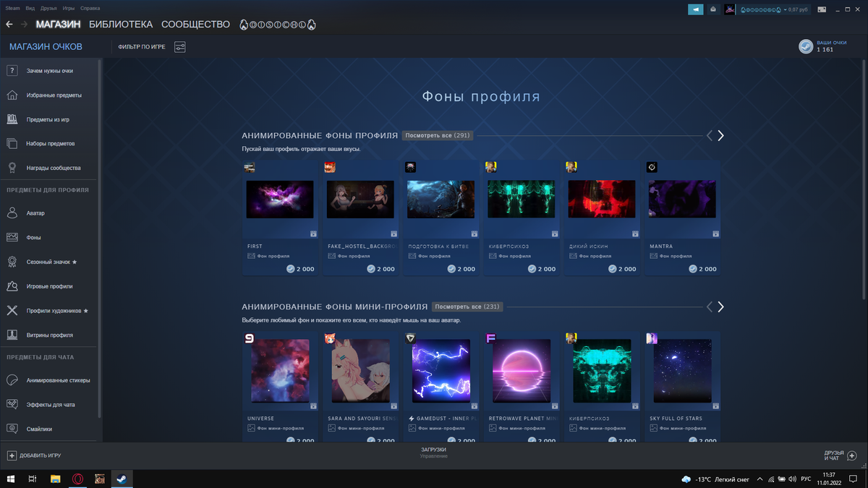
Task: Switch to 'СООБЩЕСТВО' tab
Action: click(195, 25)
